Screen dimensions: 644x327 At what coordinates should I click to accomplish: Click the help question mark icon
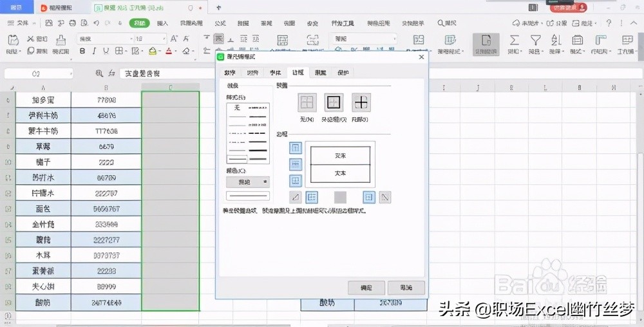coord(609,23)
